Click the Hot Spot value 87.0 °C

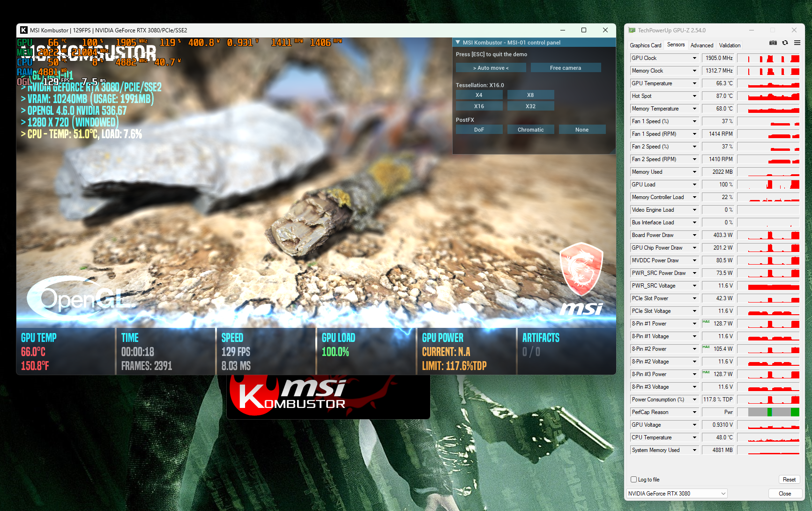tap(718, 96)
